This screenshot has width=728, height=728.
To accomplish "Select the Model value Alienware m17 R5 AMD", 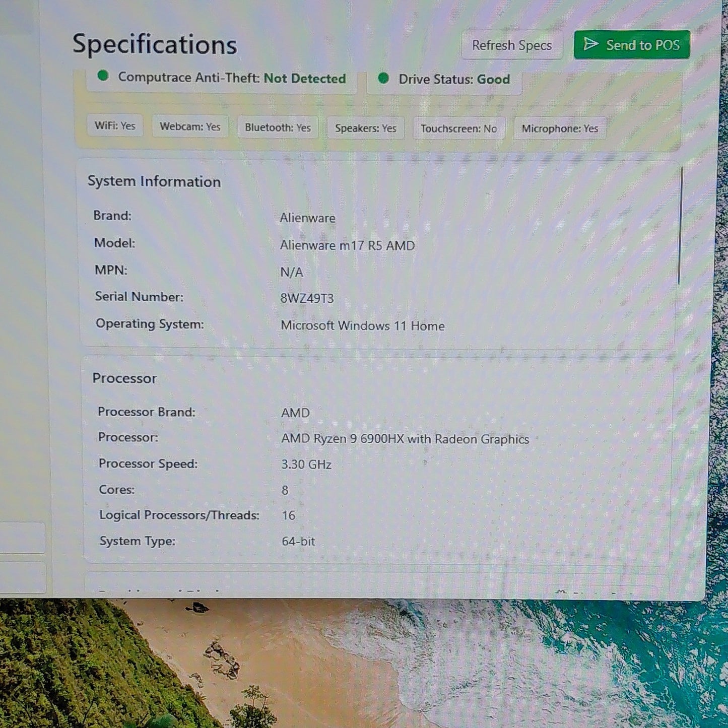I will tap(348, 245).
